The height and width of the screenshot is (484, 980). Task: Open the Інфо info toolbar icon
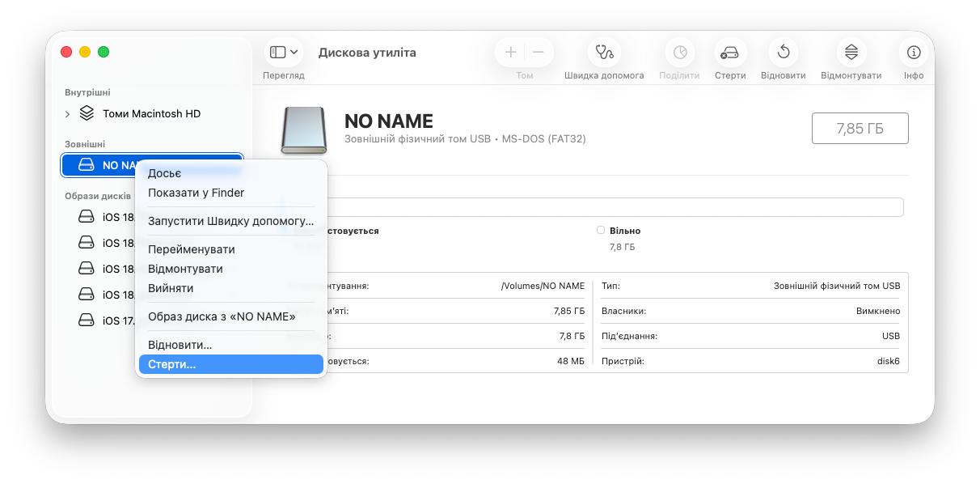pos(914,52)
